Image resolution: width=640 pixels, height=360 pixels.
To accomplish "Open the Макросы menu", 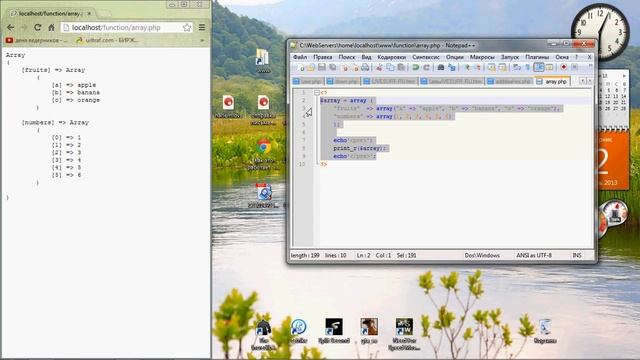I will (482, 57).
